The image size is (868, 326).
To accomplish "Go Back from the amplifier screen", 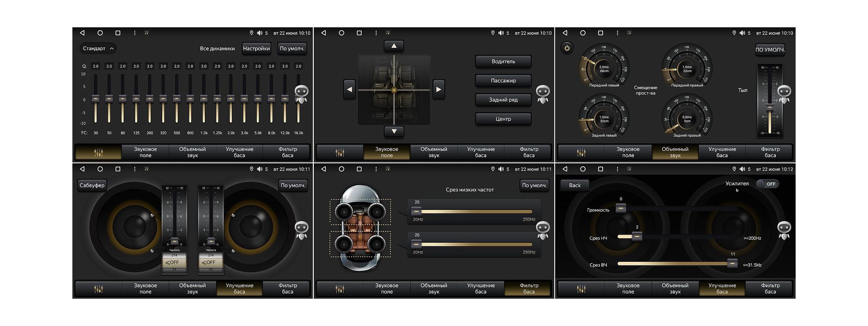I will [574, 185].
